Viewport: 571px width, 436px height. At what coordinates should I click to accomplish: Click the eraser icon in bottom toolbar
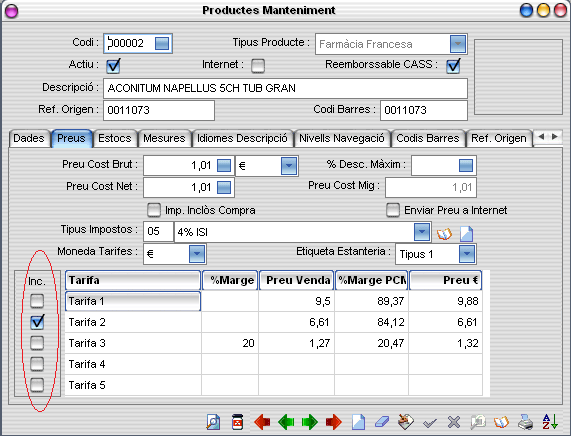click(x=382, y=422)
